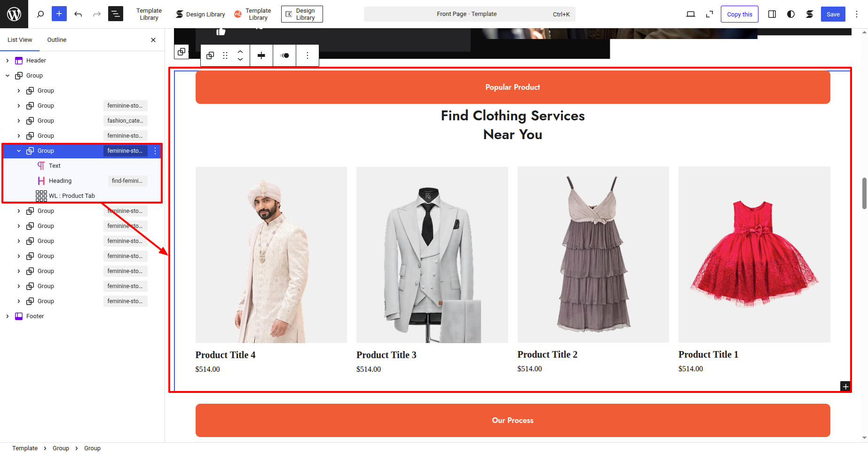Toggle the document overview list icon
This screenshot has height=454, width=868.
(x=116, y=14)
